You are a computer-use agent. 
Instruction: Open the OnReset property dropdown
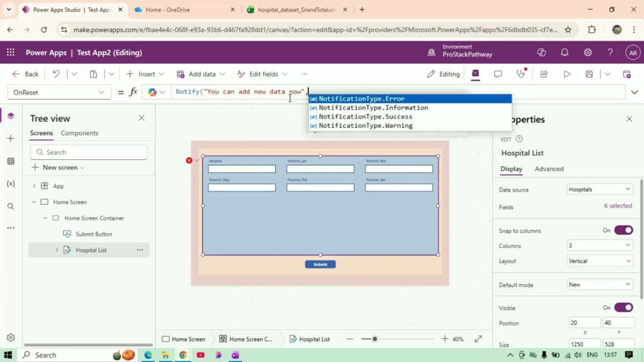[59, 93]
